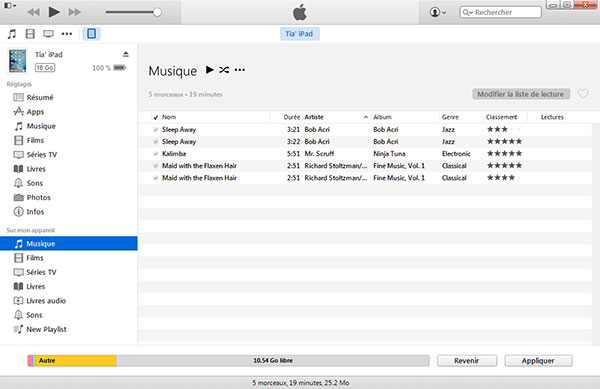Click the Fast-forward (next) button
The height and width of the screenshot is (389, 600).
point(75,12)
